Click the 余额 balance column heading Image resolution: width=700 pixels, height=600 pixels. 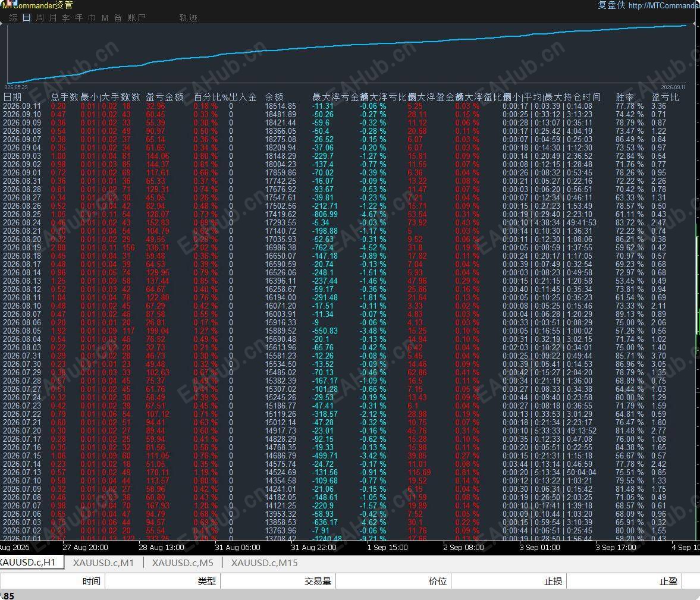pos(274,97)
